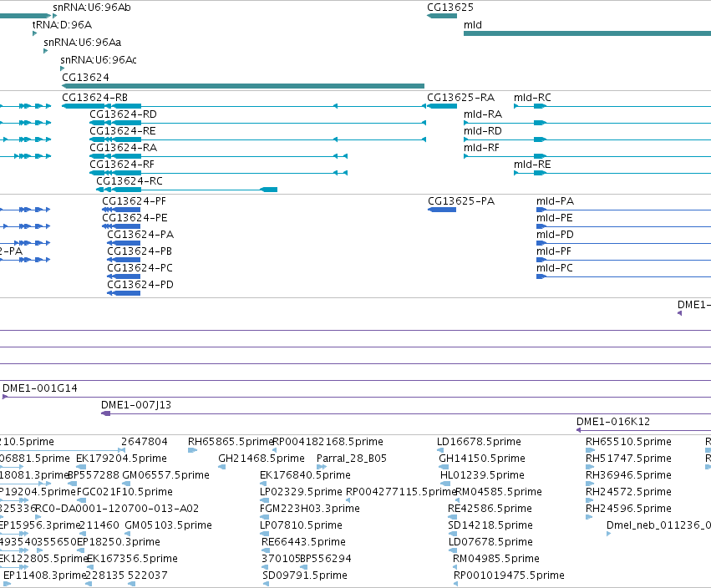Click protein mld-PF label
Image resolution: width=711 pixels, height=588 pixels.
tap(554, 251)
